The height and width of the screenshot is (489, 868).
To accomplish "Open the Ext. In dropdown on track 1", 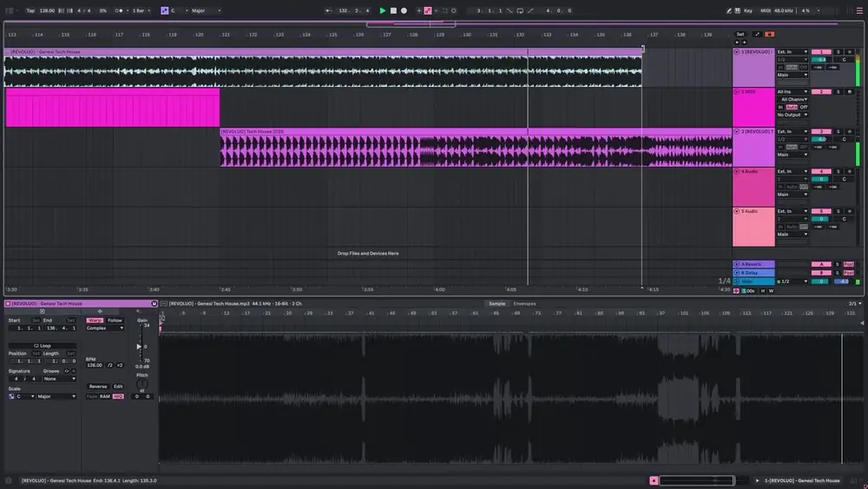I will tap(792, 52).
